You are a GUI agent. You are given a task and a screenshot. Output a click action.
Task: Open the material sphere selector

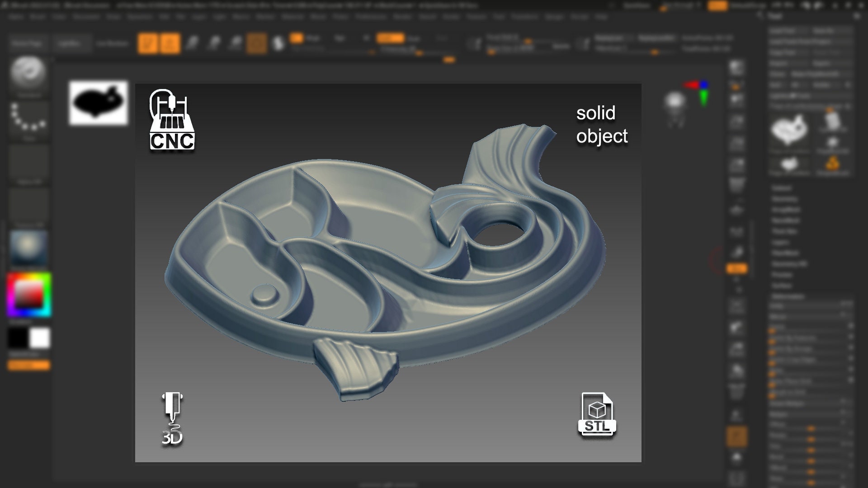point(28,247)
